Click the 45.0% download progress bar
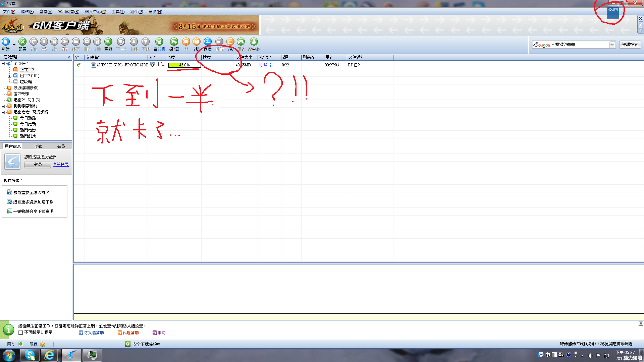 (184, 65)
